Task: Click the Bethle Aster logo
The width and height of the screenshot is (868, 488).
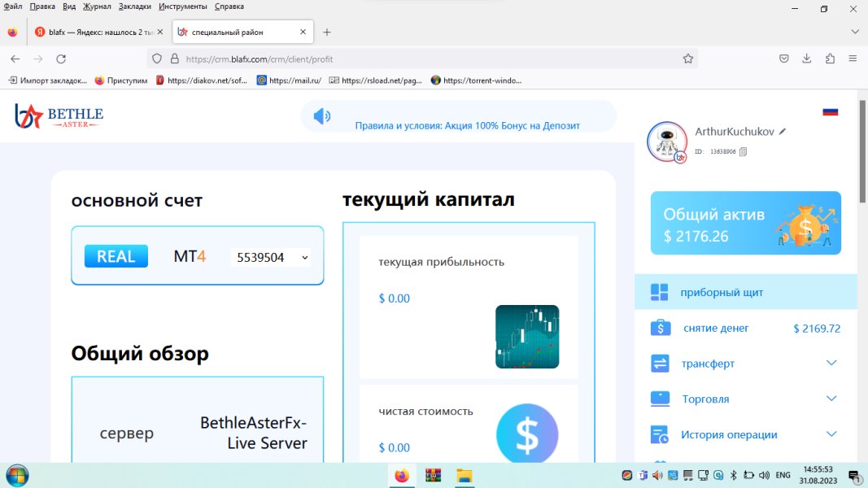Action: (59, 116)
